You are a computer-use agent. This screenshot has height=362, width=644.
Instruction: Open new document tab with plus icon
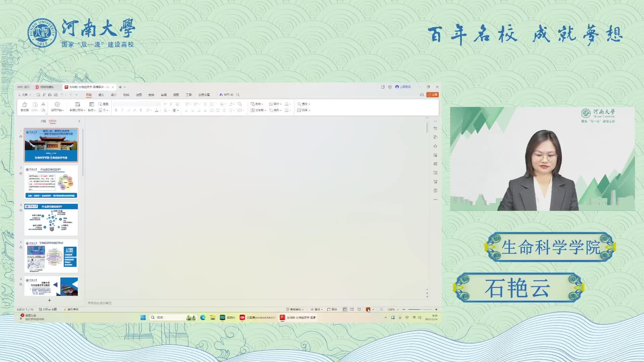coord(120,87)
